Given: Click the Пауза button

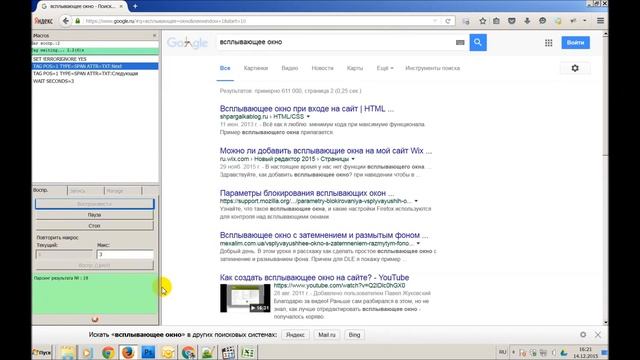Looking at the screenshot, I should (94, 215).
